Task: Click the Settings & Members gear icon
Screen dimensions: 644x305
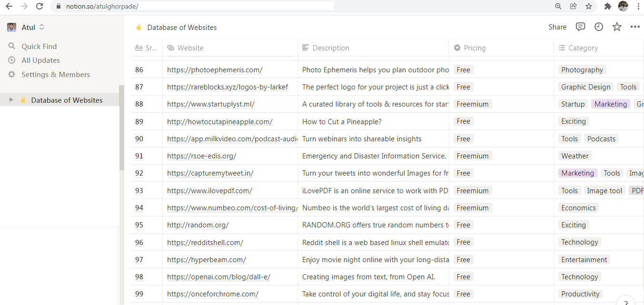Action: (12, 74)
